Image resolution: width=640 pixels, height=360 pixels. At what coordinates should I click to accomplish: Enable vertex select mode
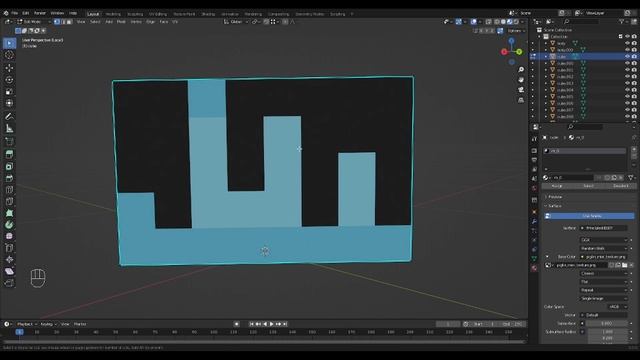[57, 22]
